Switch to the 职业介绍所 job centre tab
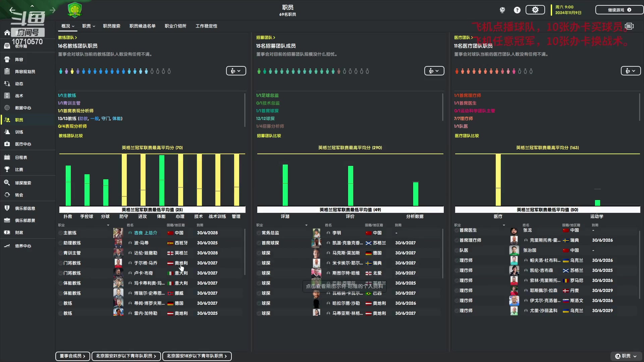 [x=175, y=26]
